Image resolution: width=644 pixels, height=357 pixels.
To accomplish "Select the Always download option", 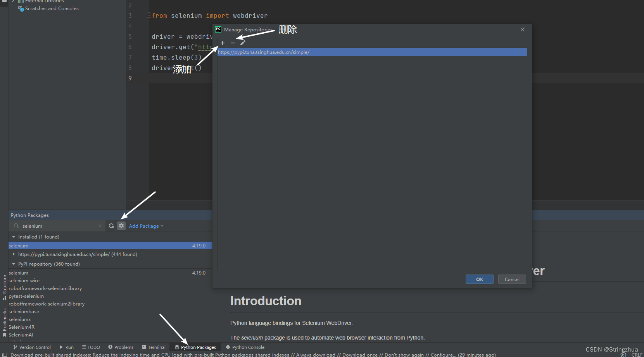I will 315,354.
